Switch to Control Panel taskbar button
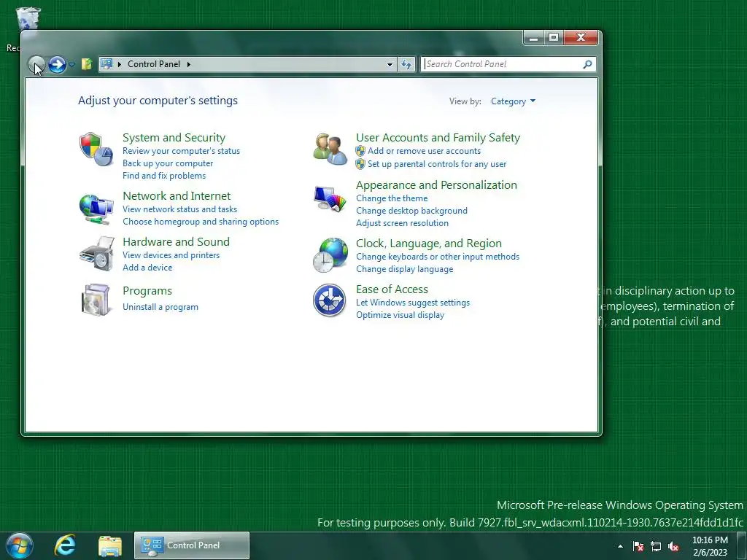 (192, 545)
